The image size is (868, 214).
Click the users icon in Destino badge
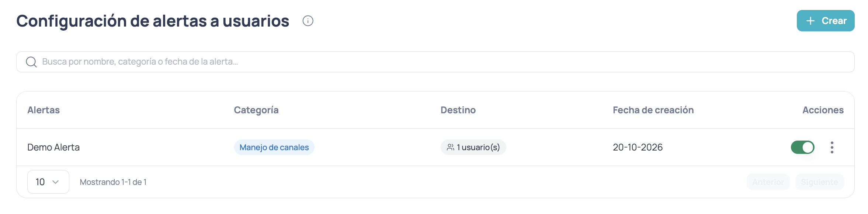click(450, 147)
